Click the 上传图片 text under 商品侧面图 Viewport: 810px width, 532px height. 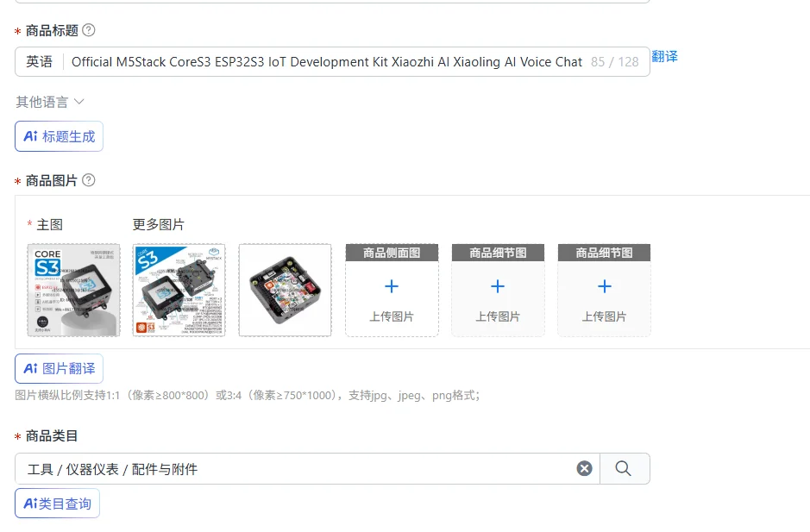click(x=392, y=316)
